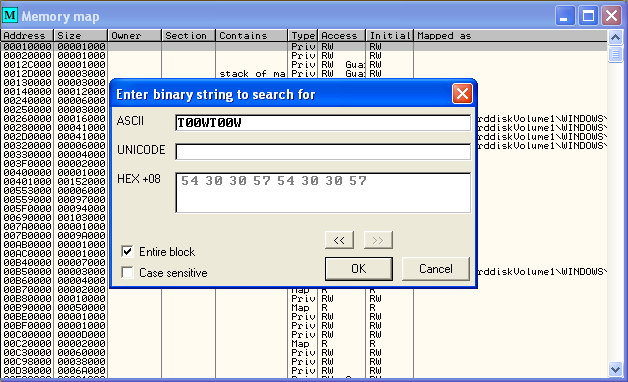Viewport: 628px width, 382px height.
Task: Click the Initial column header
Action: [x=390, y=36]
